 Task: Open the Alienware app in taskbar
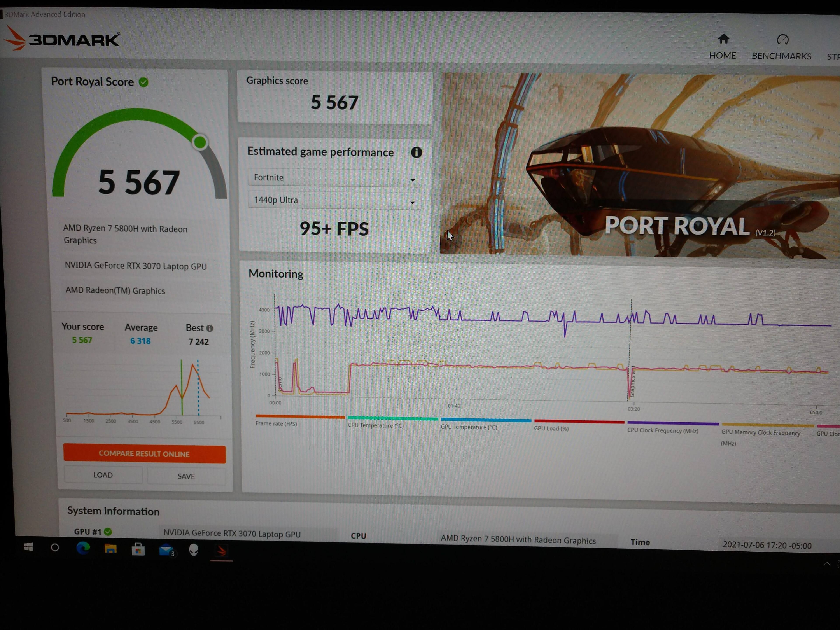pos(194,550)
